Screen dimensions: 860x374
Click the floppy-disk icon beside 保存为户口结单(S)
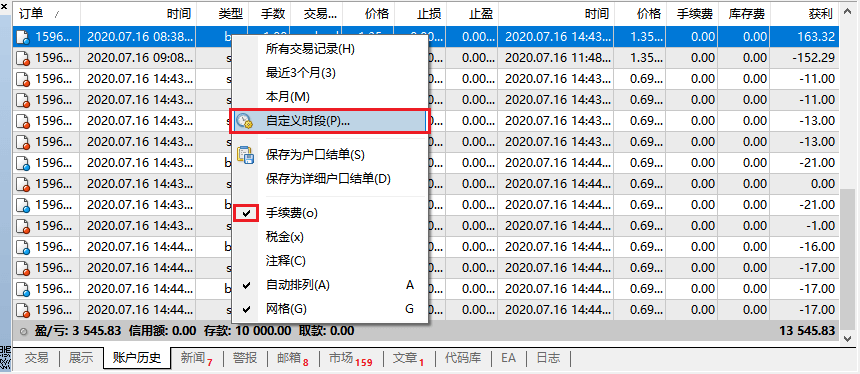(x=245, y=154)
